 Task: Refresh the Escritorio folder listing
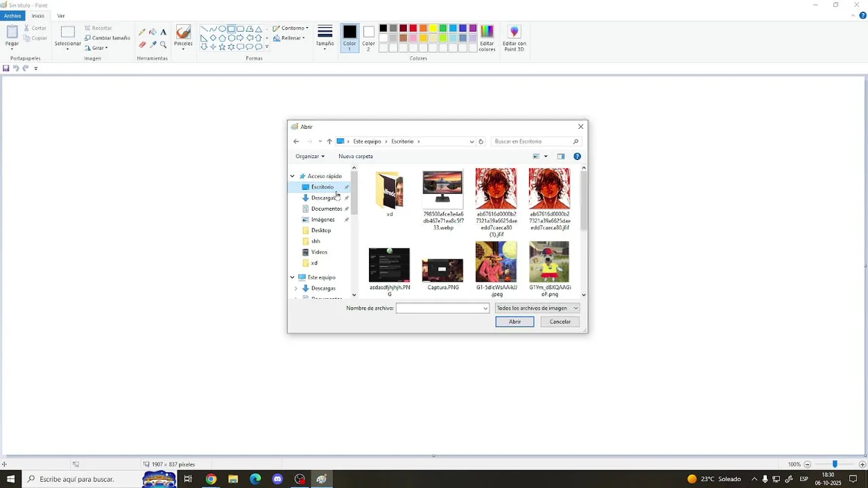(x=481, y=142)
